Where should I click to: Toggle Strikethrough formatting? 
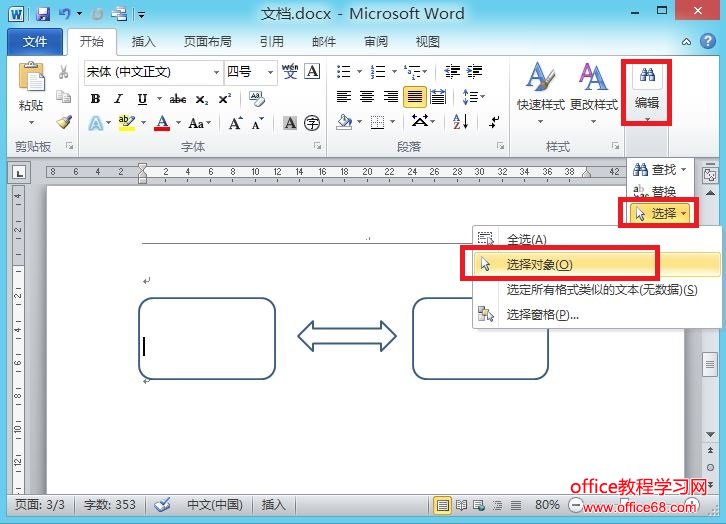[178, 99]
